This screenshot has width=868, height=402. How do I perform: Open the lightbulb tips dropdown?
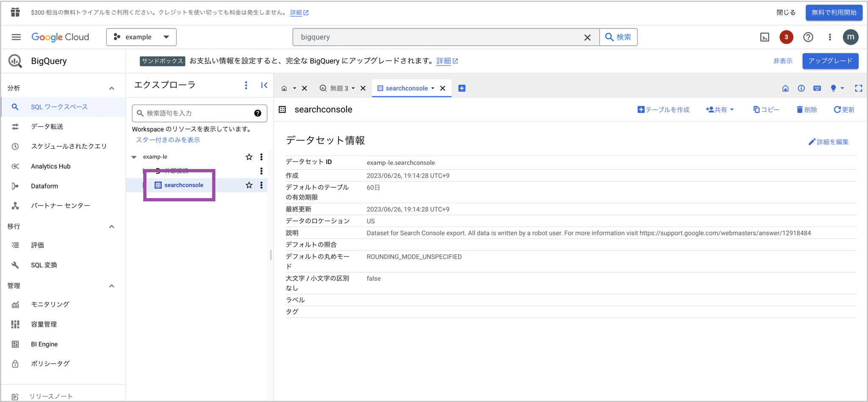[837, 88]
